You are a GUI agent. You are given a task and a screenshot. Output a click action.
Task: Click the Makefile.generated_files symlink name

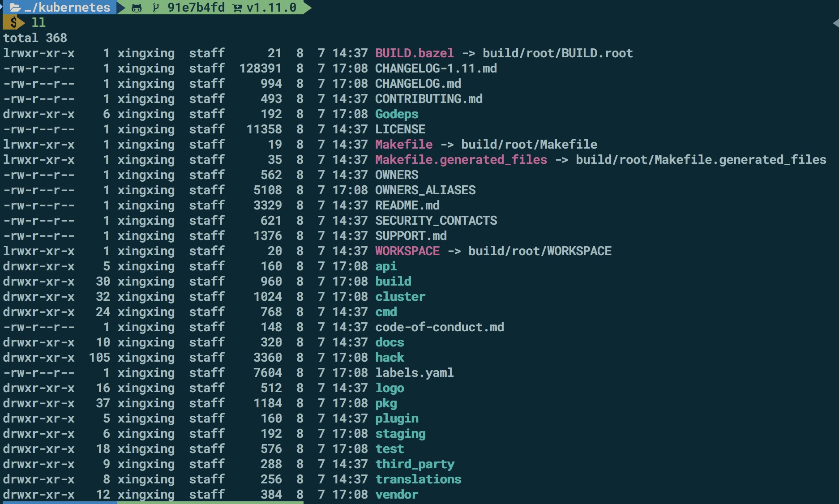[x=461, y=160]
